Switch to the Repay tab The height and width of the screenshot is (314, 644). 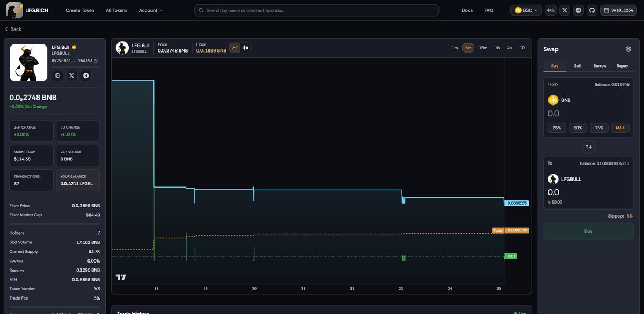[x=623, y=65]
